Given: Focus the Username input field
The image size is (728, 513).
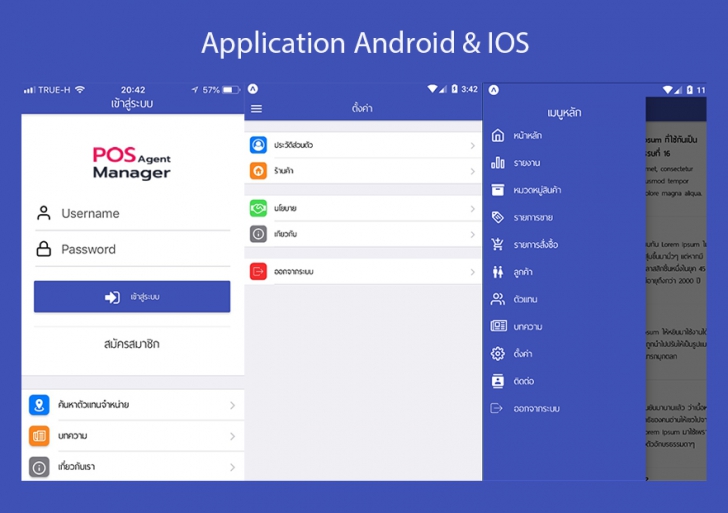Looking at the screenshot, I should 132,213.
